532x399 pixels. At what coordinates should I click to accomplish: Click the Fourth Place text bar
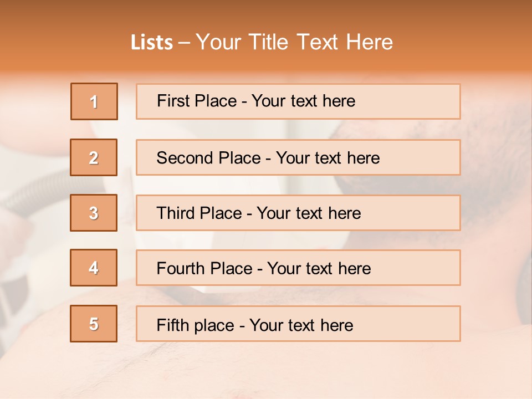click(x=298, y=268)
